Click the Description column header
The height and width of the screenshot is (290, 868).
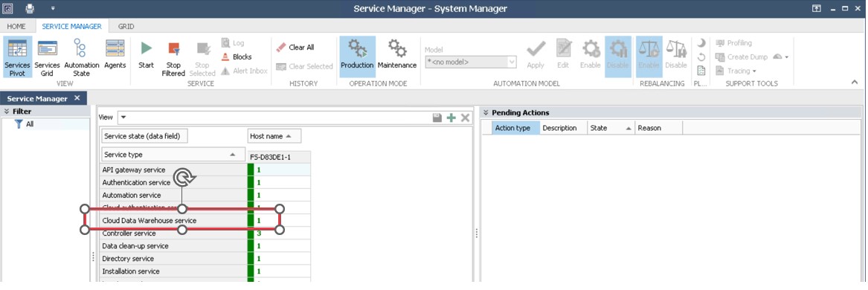[x=563, y=128]
